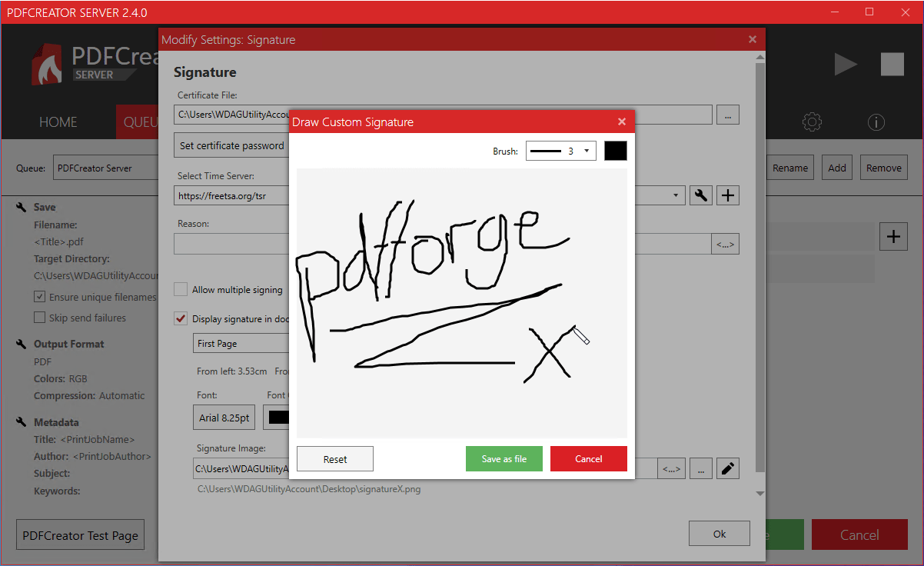
Task: Draw custom signature with pencil icon
Action: (728, 468)
